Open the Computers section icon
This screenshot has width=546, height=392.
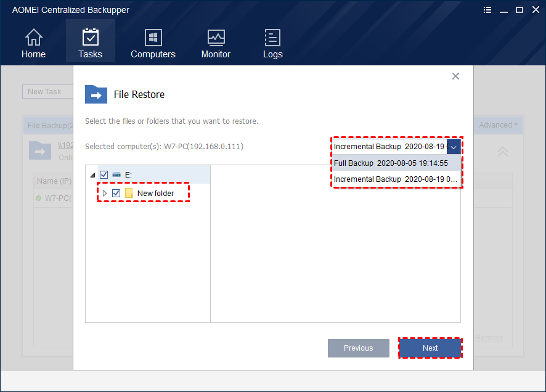coord(153,37)
